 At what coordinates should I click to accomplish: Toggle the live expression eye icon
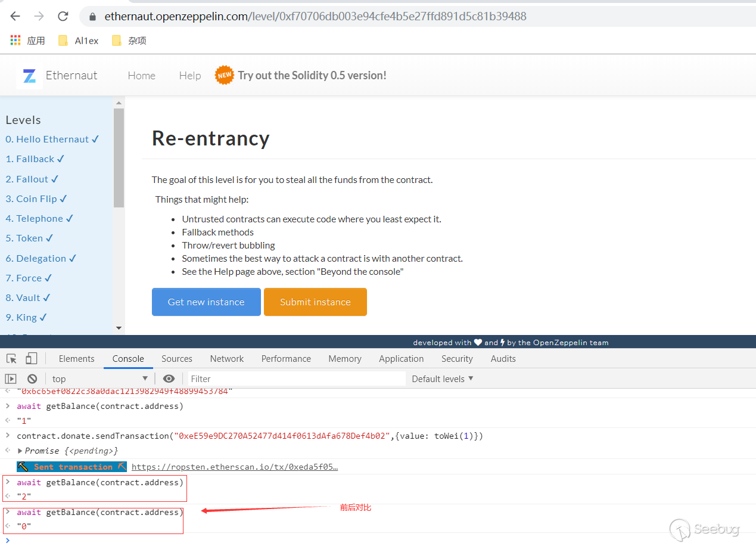click(x=169, y=379)
